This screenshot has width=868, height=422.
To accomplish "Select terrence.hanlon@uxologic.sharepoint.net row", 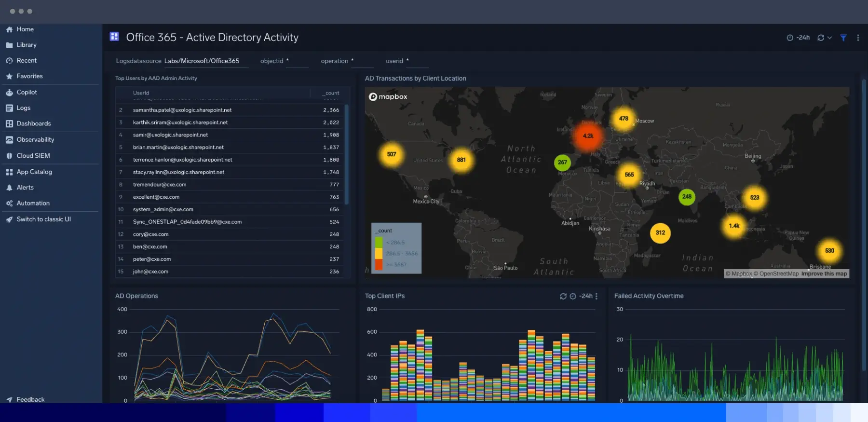I will click(x=230, y=160).
